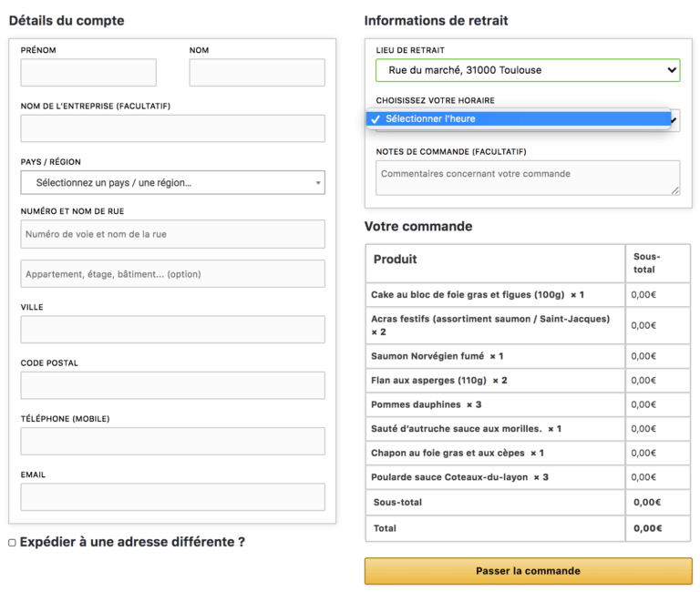Click the Notes de commande textarea

point(528,178)
